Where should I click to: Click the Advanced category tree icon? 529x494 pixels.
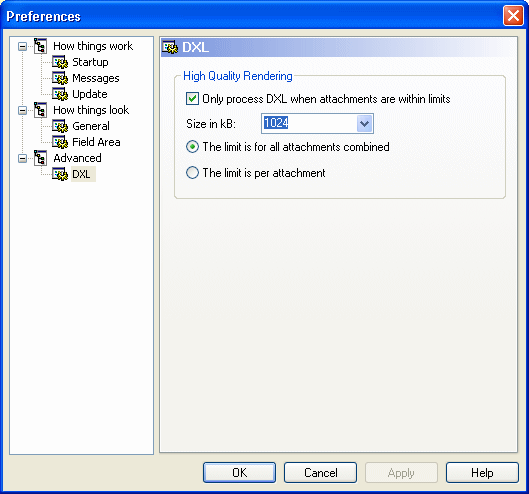coord(40,158)
